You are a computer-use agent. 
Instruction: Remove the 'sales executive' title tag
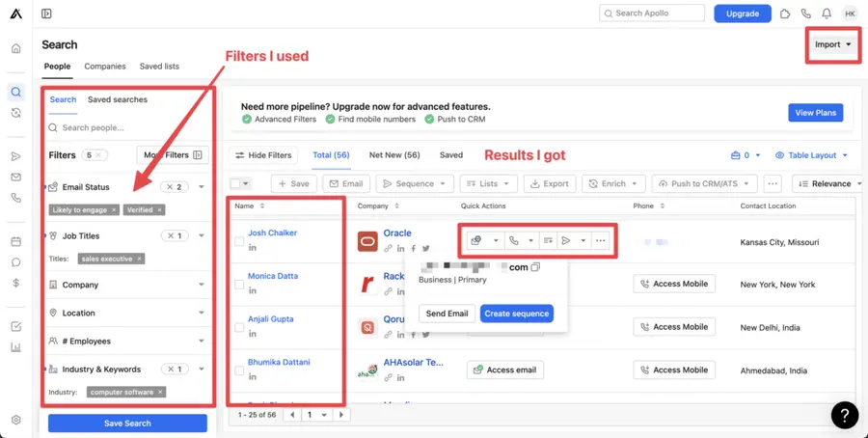139,259
